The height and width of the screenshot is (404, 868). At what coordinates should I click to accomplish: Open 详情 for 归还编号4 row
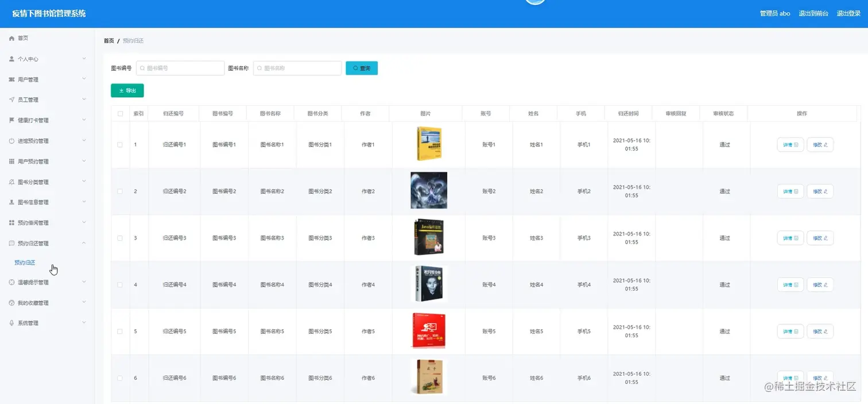click(x=790, y=284)
